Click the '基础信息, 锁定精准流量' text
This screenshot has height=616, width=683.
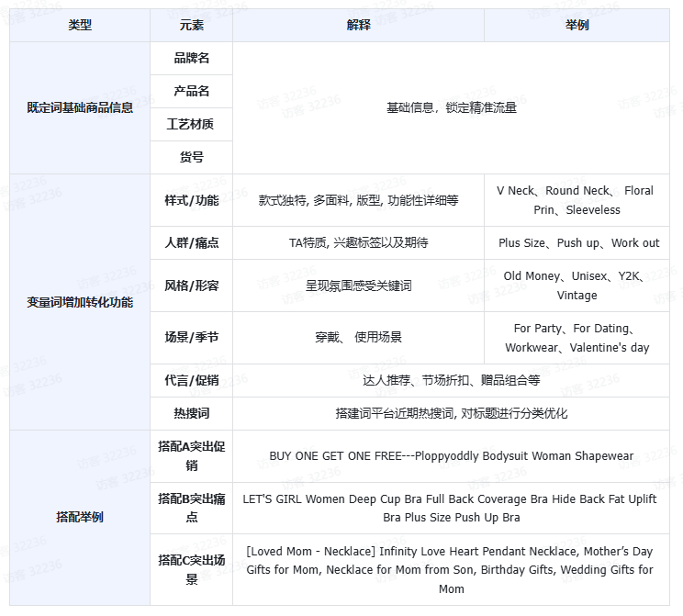(x=452, y=107)
